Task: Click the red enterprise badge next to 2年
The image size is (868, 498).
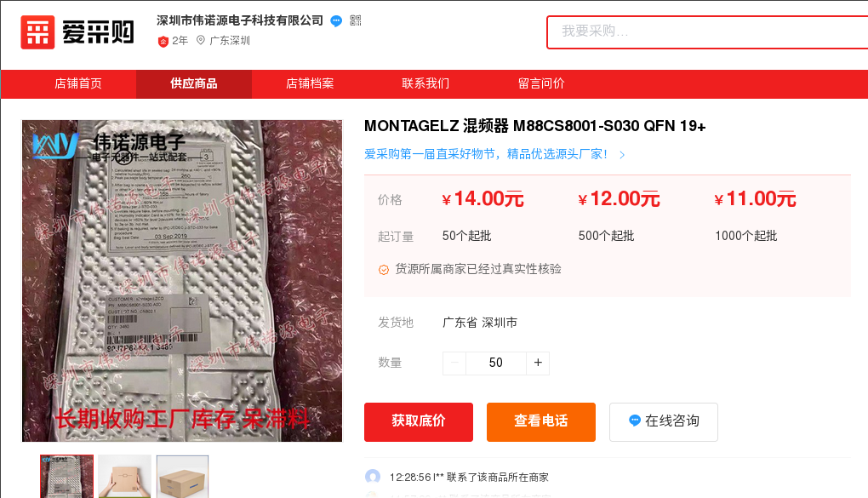Action: coord(163,41)
